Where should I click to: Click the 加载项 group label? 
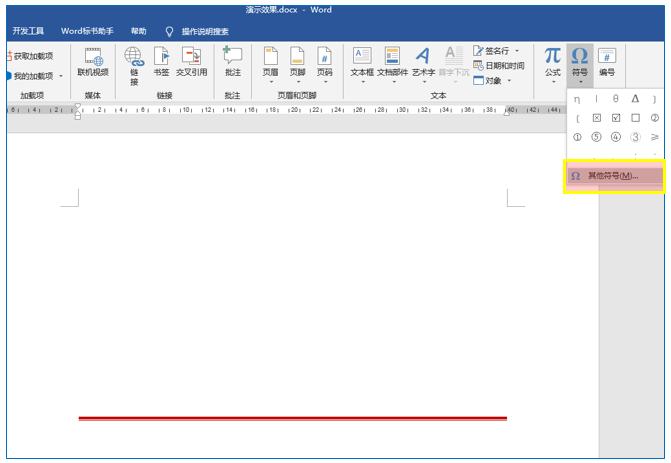click(x=32, y=95)
